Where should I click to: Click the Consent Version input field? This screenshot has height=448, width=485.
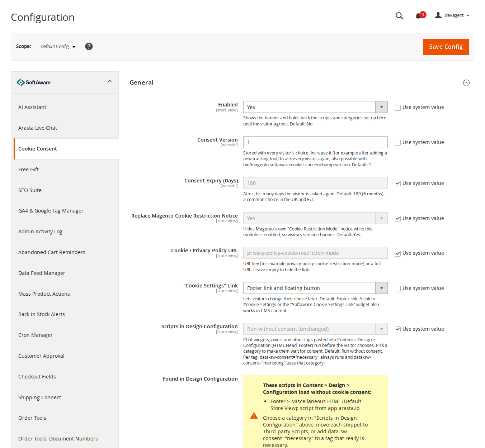point(315,142)
